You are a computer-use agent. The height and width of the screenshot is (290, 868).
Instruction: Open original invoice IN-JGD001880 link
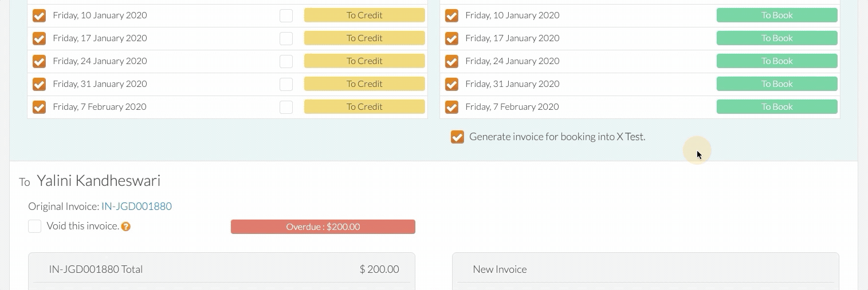pyautogui.click(x=136, y=206)
